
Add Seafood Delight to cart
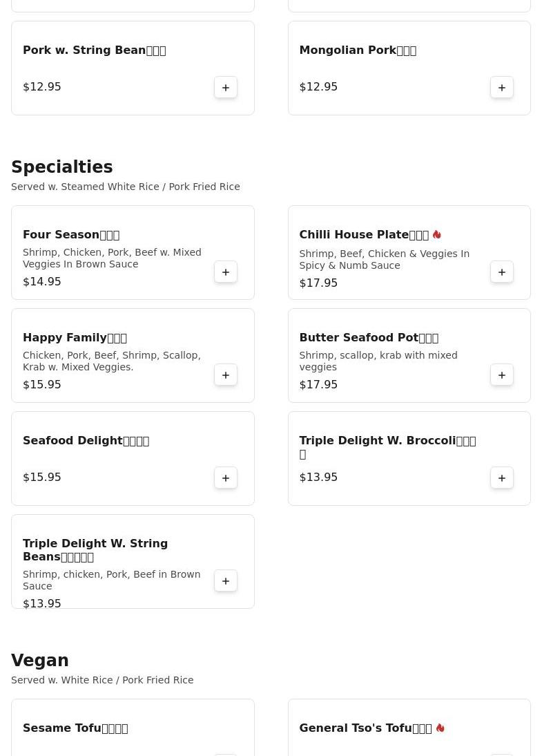(226, 478)
